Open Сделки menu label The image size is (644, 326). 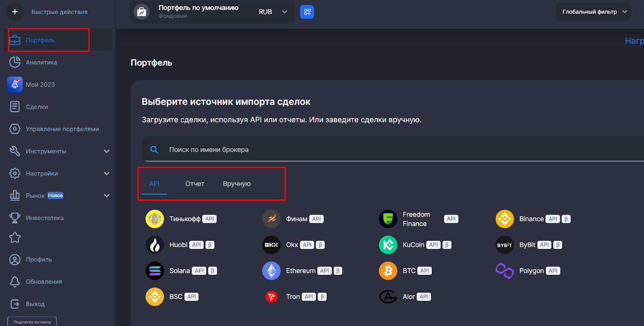tap(37, 107)
